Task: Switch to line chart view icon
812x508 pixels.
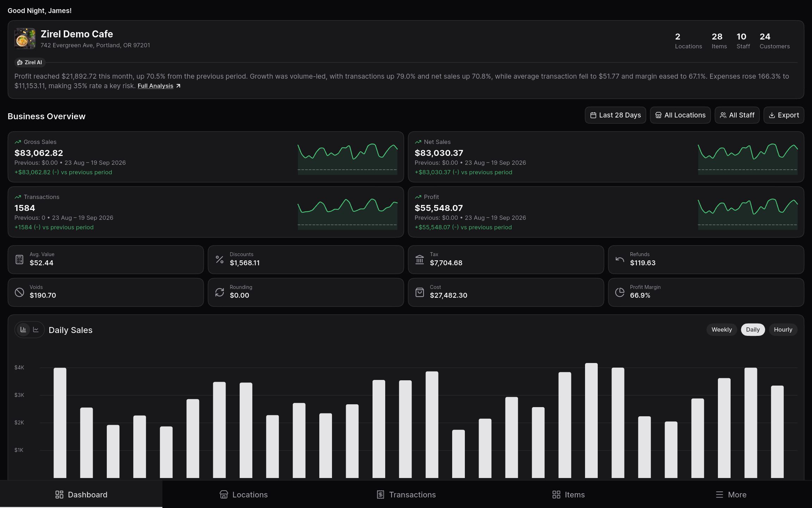Action: point(36,329)
